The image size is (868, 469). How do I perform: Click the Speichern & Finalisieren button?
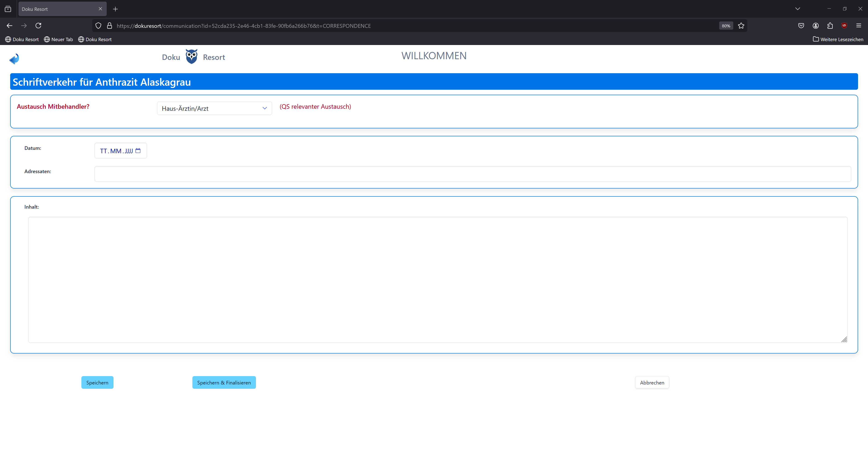224,382
